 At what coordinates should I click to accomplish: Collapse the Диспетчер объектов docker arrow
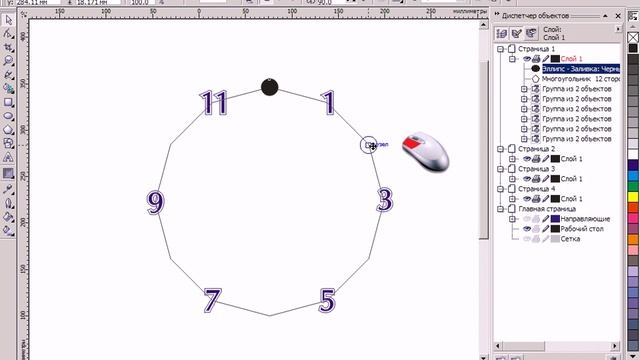(605, 16)
